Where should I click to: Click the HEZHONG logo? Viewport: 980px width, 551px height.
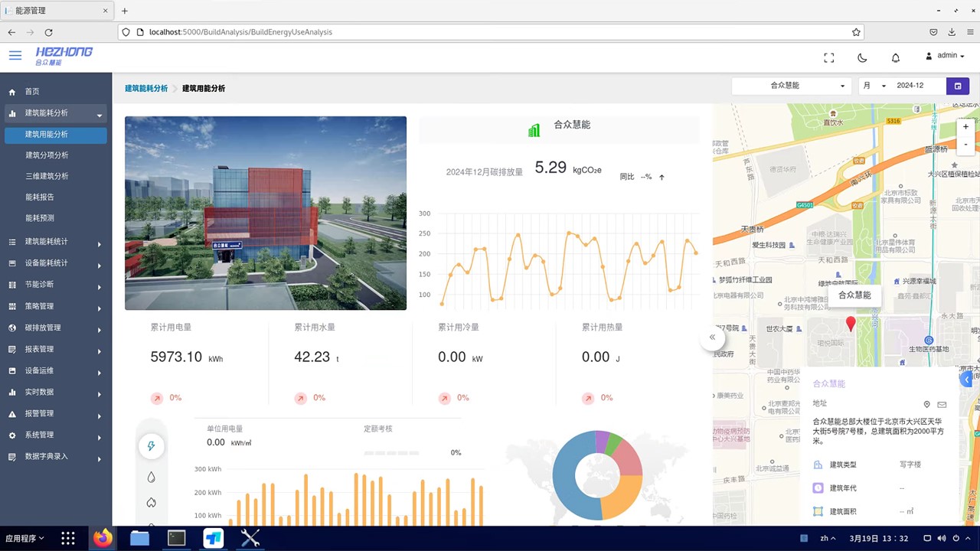click(64, 56)
